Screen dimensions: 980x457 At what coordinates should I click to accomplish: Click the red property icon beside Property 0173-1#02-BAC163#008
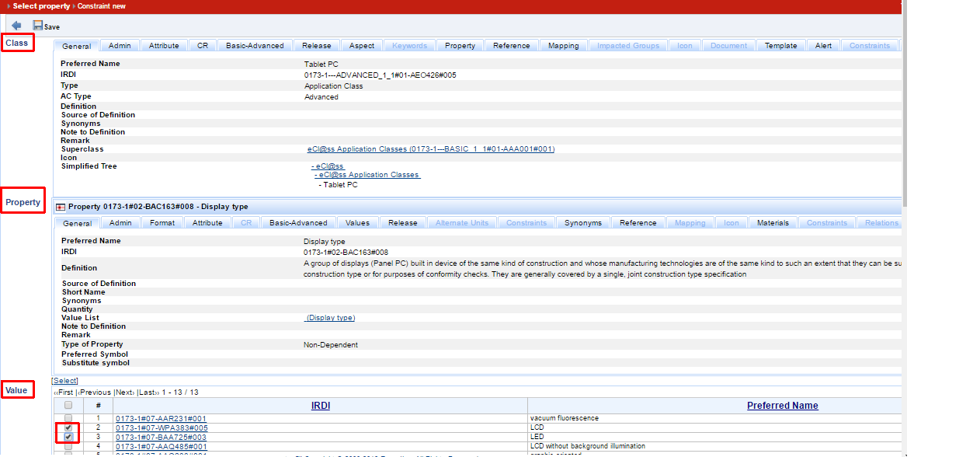pos(61,207)
